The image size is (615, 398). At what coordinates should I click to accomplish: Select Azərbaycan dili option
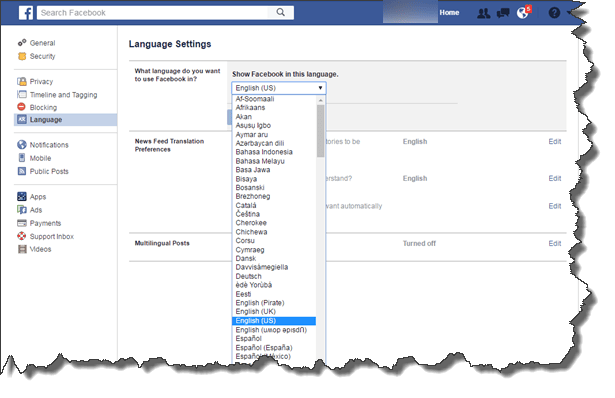274,143
